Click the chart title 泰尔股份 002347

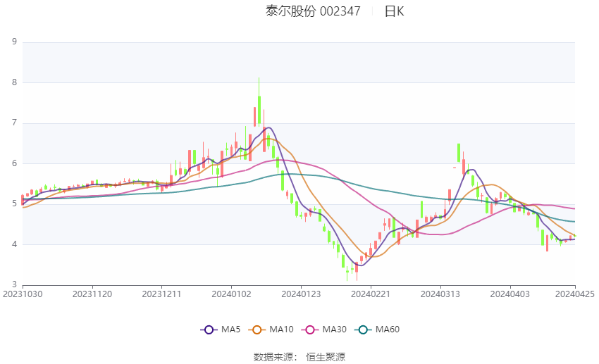tap(313, 11)
